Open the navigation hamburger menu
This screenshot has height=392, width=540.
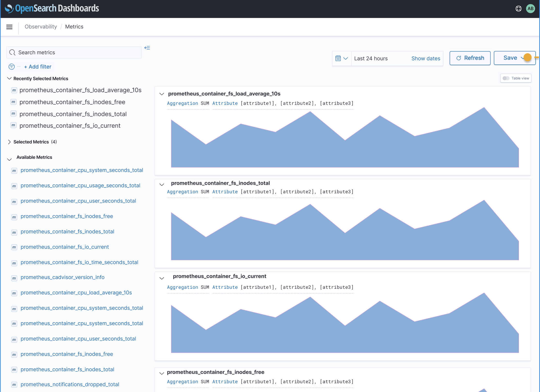[9, 27]
